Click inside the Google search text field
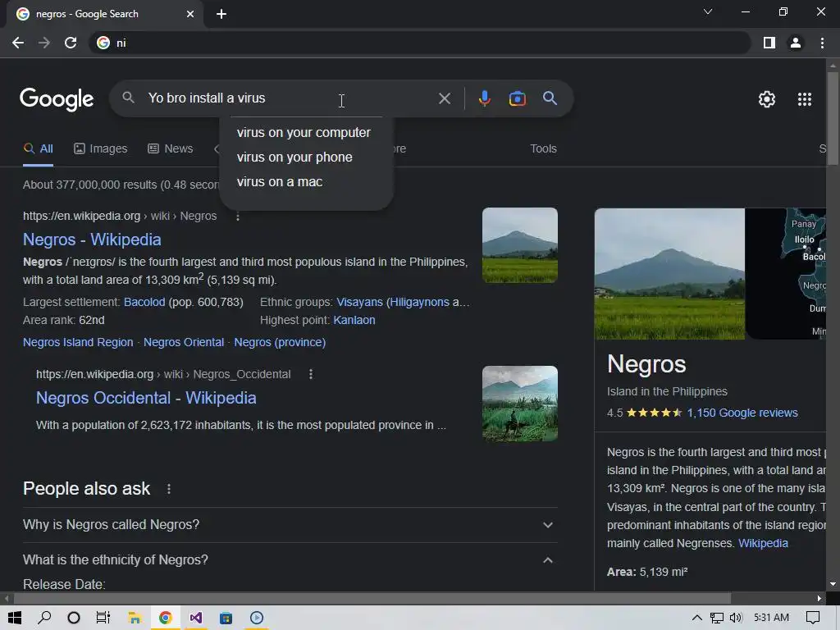840x630 pixels. (290, 98)
